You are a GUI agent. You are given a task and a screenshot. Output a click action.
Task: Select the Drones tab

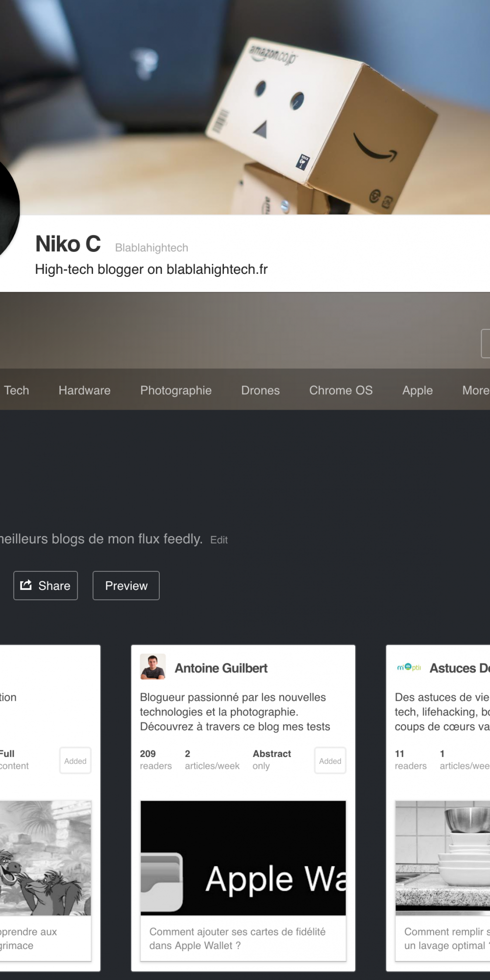260,391
